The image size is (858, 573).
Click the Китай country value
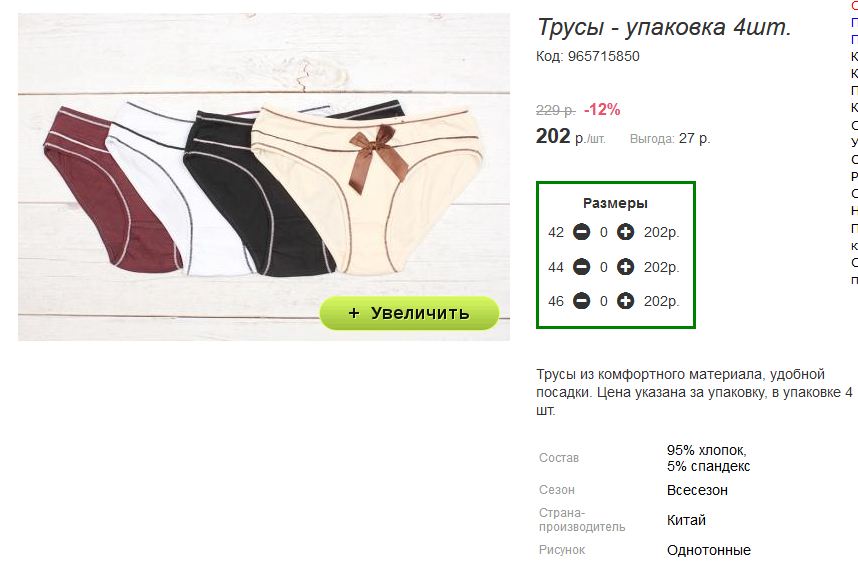pyautogui.click(x=686, y=520)
